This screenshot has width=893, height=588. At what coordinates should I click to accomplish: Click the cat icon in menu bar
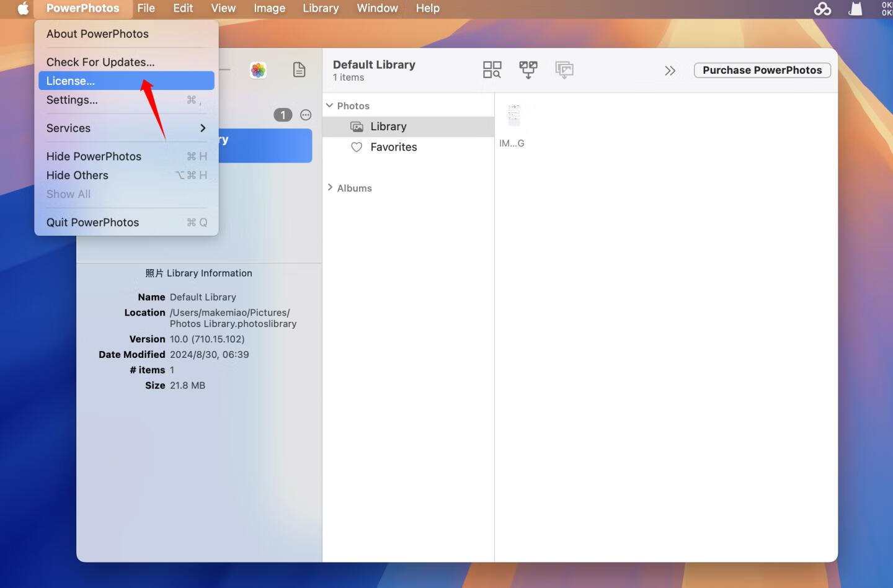[x=856, y=9]
